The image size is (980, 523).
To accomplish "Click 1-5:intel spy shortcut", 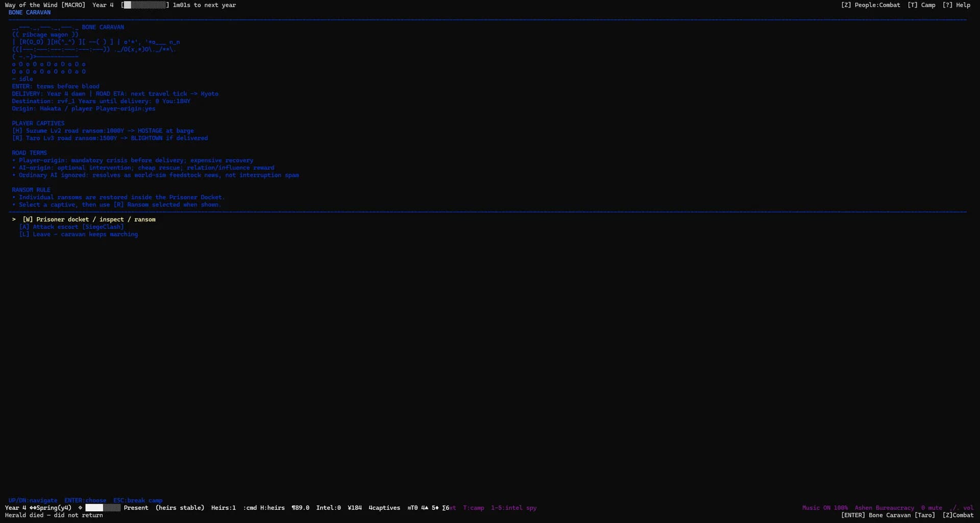I will (x=513, y=508).
